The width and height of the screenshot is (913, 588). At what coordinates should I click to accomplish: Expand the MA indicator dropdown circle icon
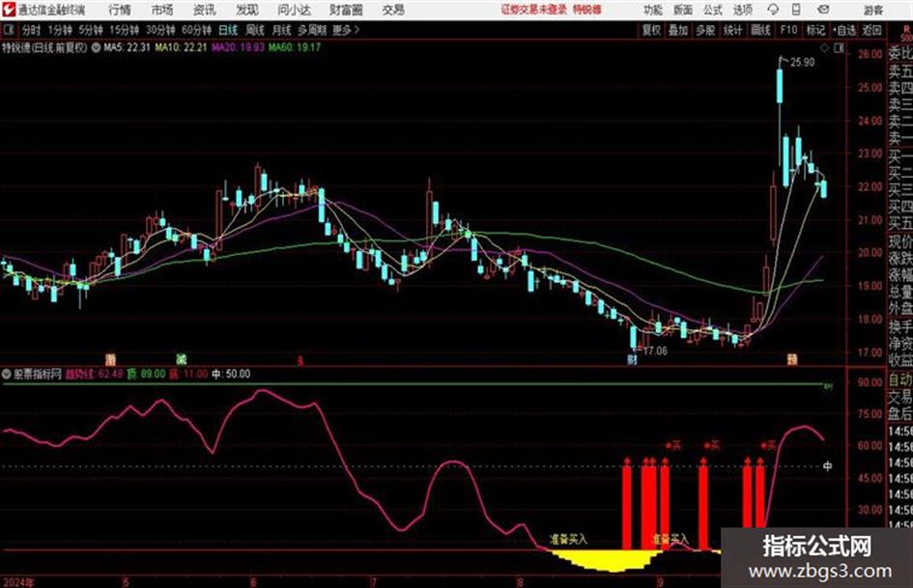pyautogui.click(x=96, y=47)
